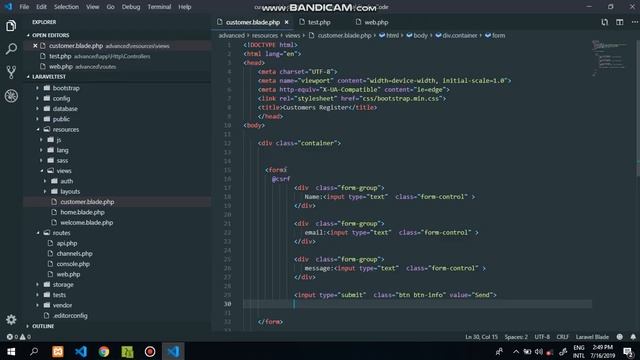
Task: Open the Debug view in the activity bar
Action: click(11, 96)
